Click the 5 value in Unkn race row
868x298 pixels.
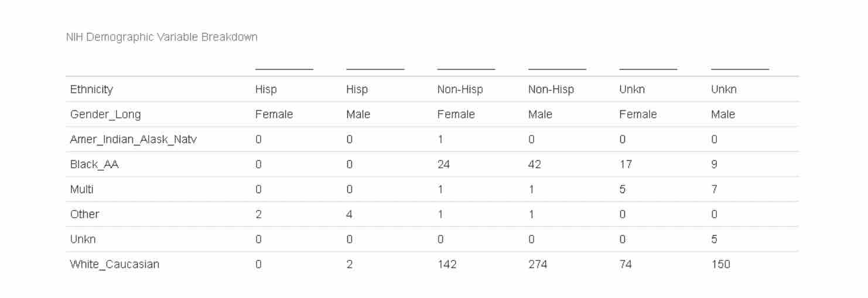715,239
